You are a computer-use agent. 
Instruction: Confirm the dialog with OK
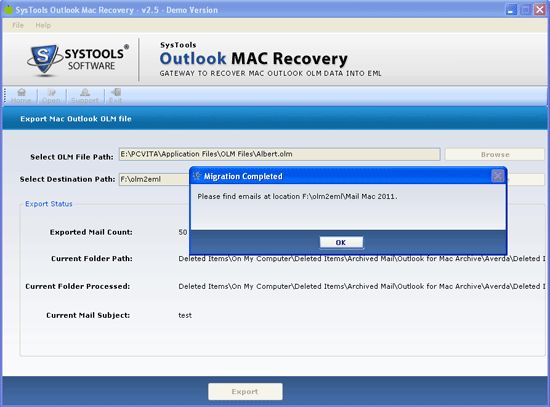341,242
